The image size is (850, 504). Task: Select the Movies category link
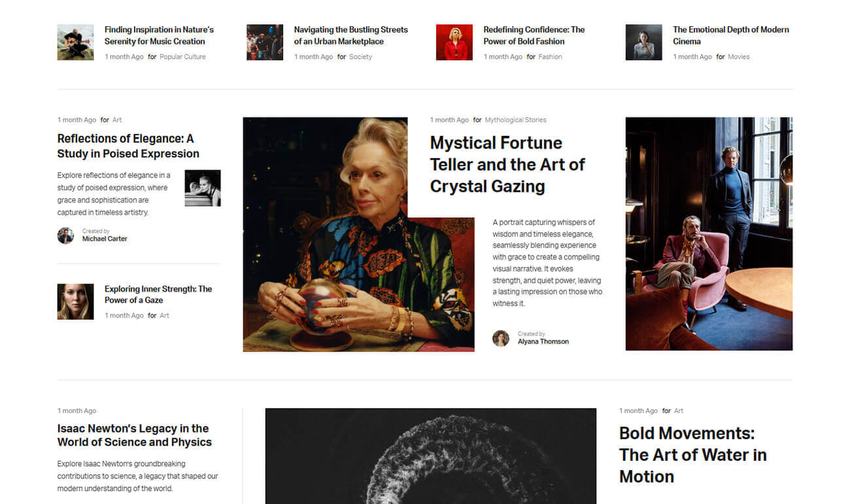point(739,57)
